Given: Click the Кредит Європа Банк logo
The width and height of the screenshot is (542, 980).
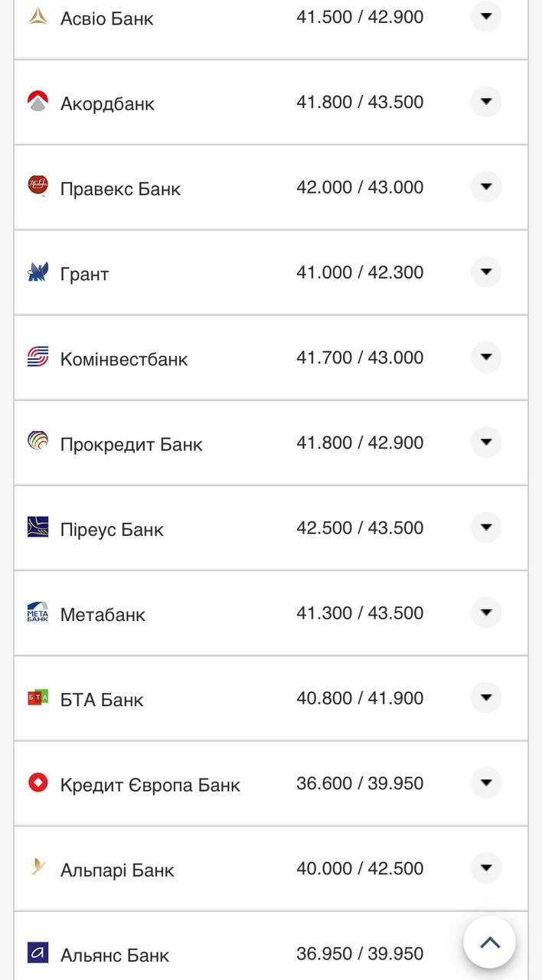Looking at the screenshot, I should click(38, 782).
